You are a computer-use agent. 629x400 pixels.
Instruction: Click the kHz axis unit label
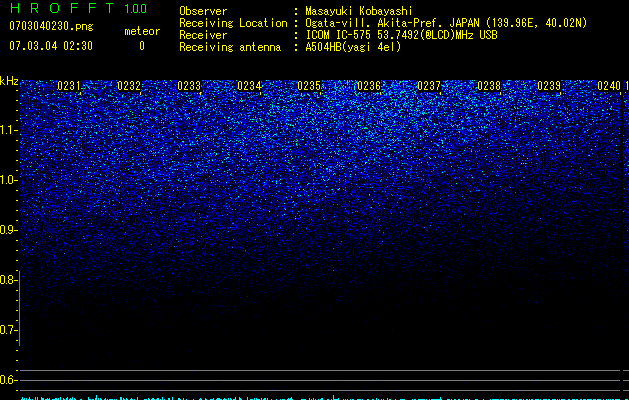pyautogui.click(x=9, y=81)
